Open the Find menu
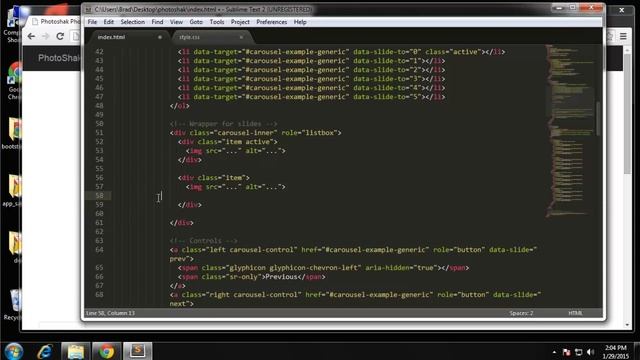 pos(157,22)
